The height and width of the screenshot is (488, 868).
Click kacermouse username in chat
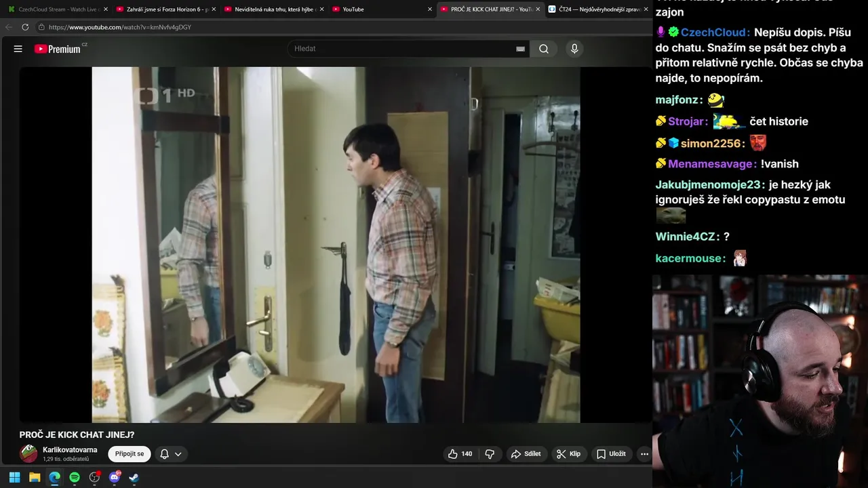coord(690,258)
